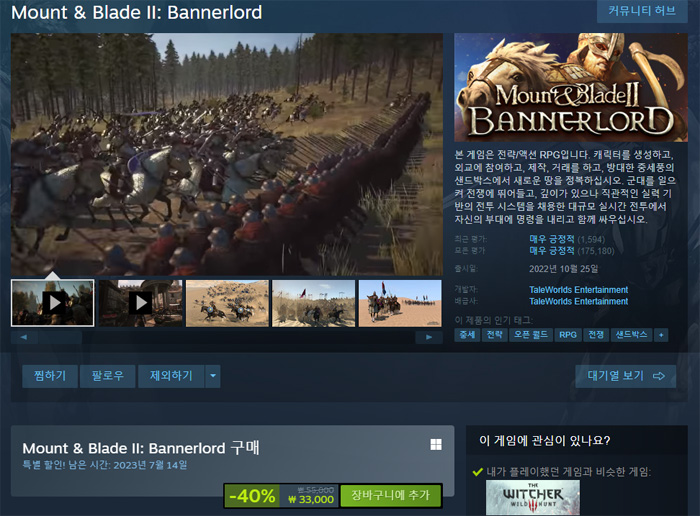Click the 팔로우 follow button
The image size is (700, 516).
108,376
